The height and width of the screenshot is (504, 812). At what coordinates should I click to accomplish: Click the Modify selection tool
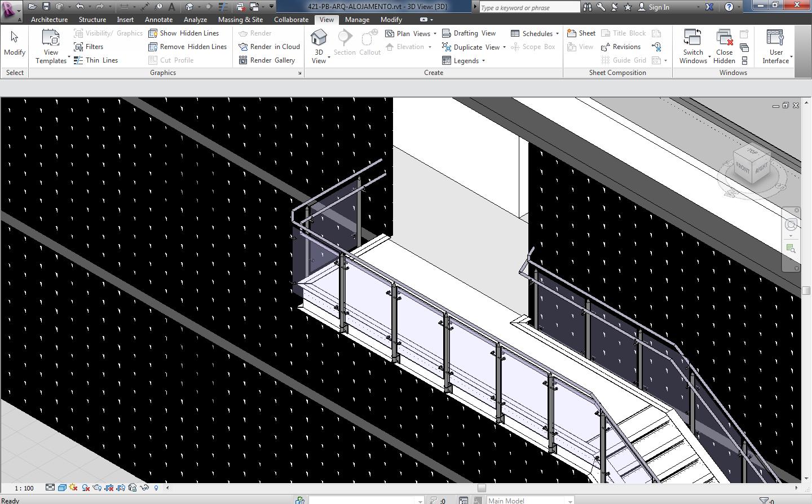[15, 44]
